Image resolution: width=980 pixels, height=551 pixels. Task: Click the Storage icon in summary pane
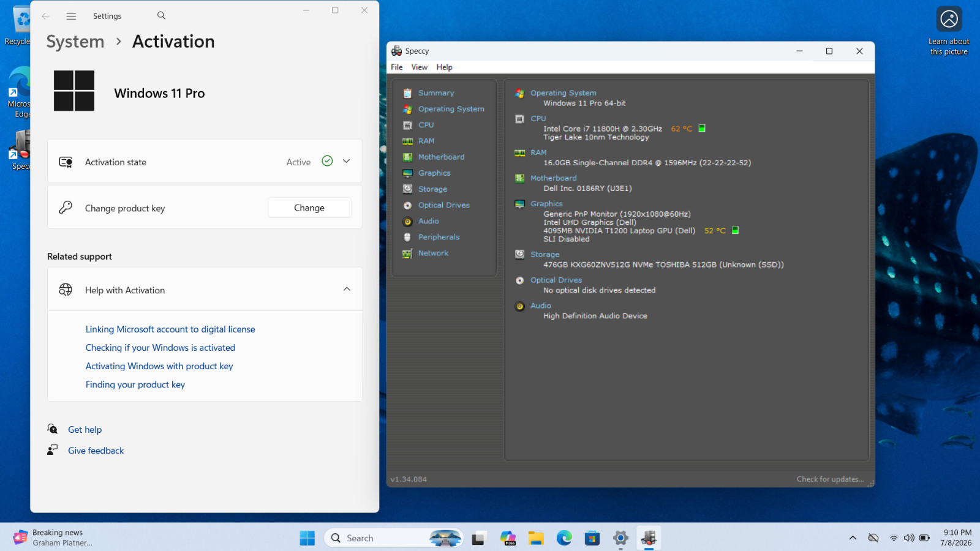[x=519, y=254]
